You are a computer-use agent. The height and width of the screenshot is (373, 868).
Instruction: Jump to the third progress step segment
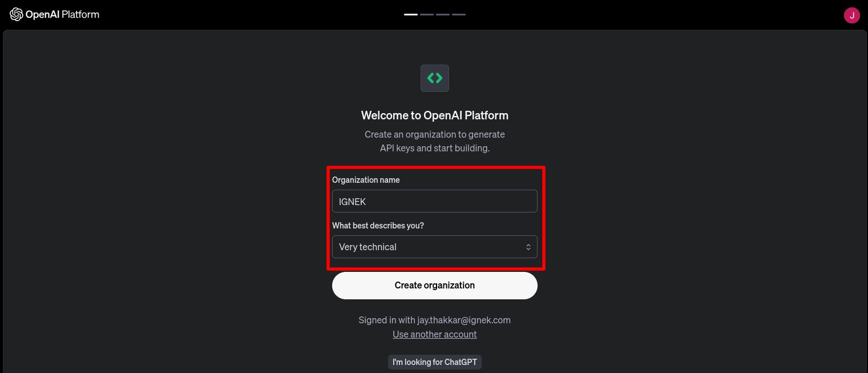[x=443, y=14]
